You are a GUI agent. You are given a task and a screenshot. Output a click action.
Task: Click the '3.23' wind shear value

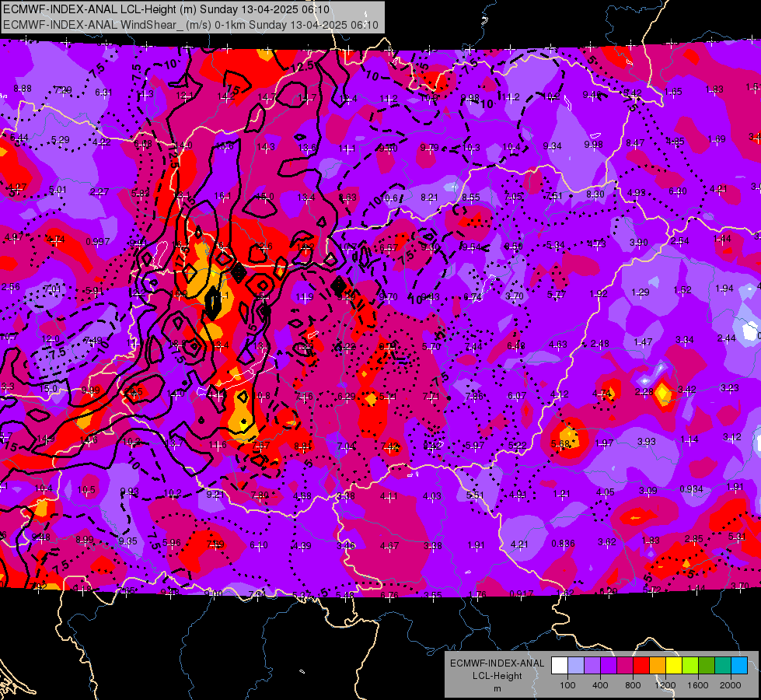[729, 387]
